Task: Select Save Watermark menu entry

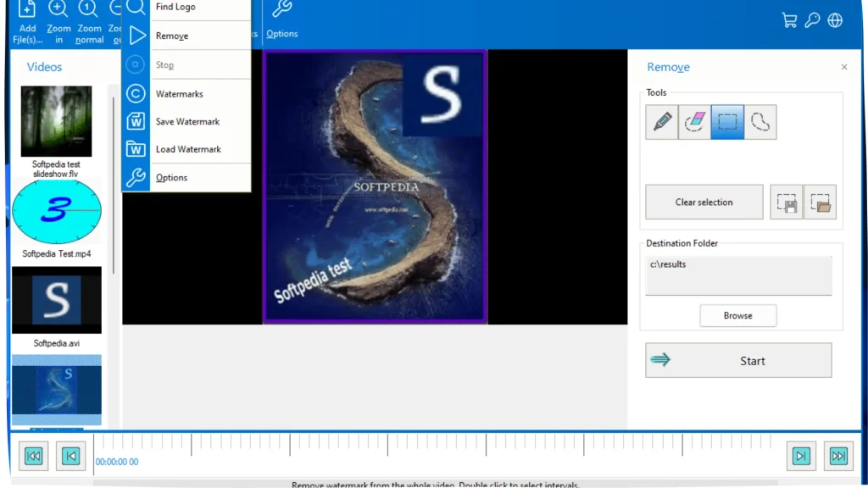Action: (187, 122)
